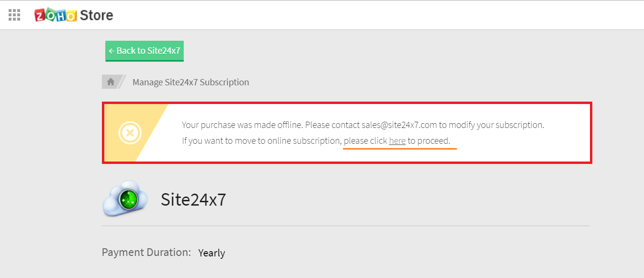Click the circled X notice icon

click(x=130, y=132)
